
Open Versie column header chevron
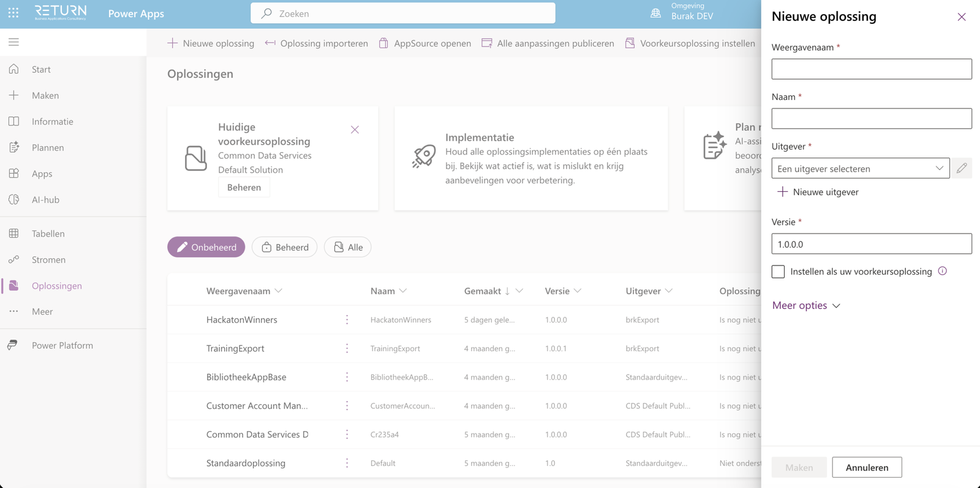[578, 291]
